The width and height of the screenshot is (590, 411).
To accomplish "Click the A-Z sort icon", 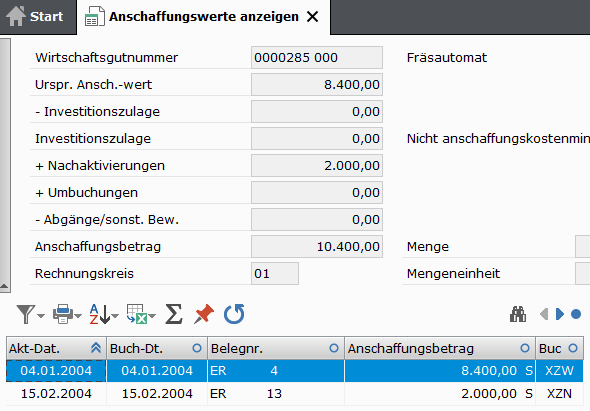I will 99,314.
